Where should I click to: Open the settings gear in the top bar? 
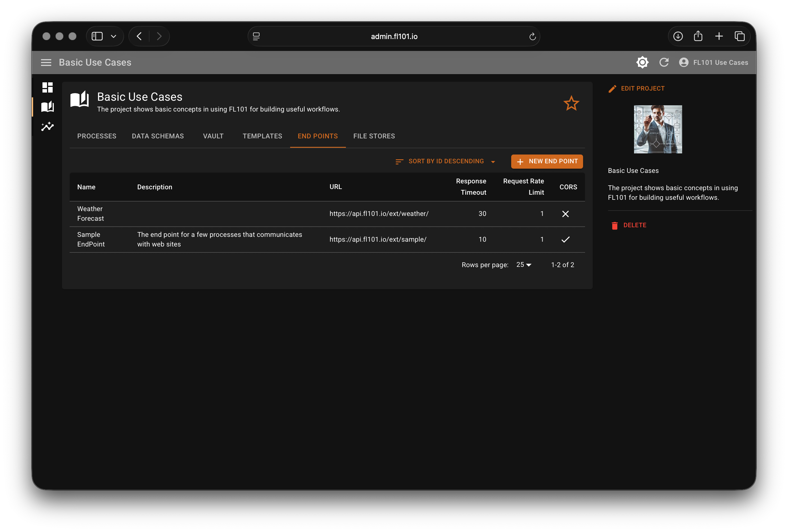pos(642,62)
